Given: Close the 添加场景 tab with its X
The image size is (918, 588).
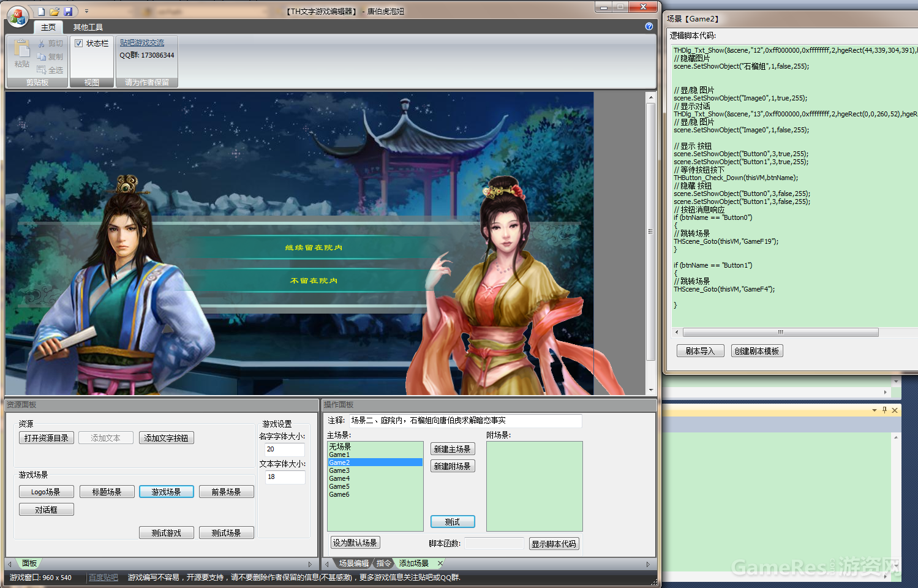Looking at the screenshot, I should click(x=440, y=563).
